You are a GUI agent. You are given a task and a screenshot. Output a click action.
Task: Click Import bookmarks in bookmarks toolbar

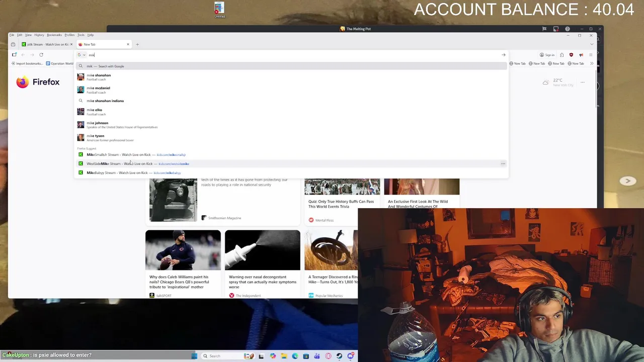point(27,63)
